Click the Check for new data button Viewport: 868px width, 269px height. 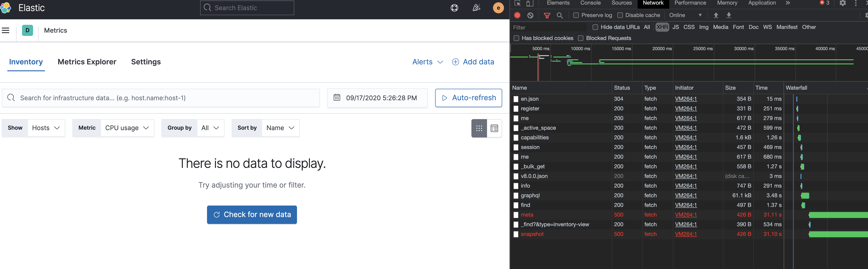[x=252, y=215]
